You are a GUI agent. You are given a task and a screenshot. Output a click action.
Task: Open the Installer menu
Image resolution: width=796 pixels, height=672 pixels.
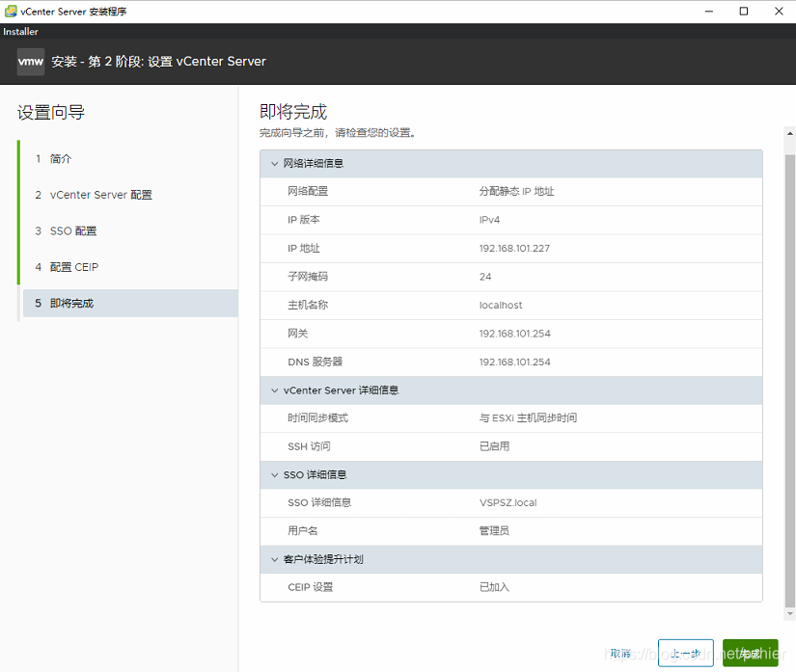click(x=20, y=32)
